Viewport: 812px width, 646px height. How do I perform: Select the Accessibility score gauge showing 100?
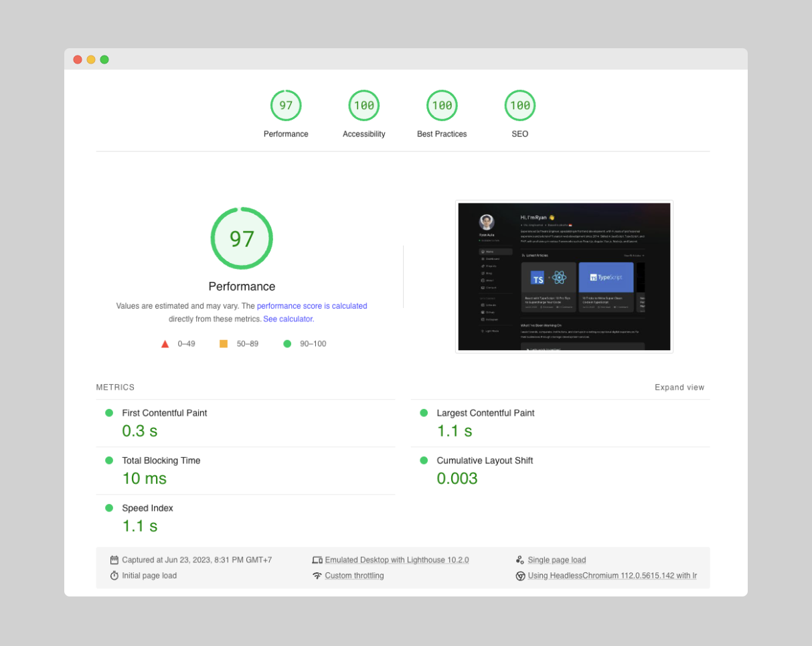pos(363,105)
